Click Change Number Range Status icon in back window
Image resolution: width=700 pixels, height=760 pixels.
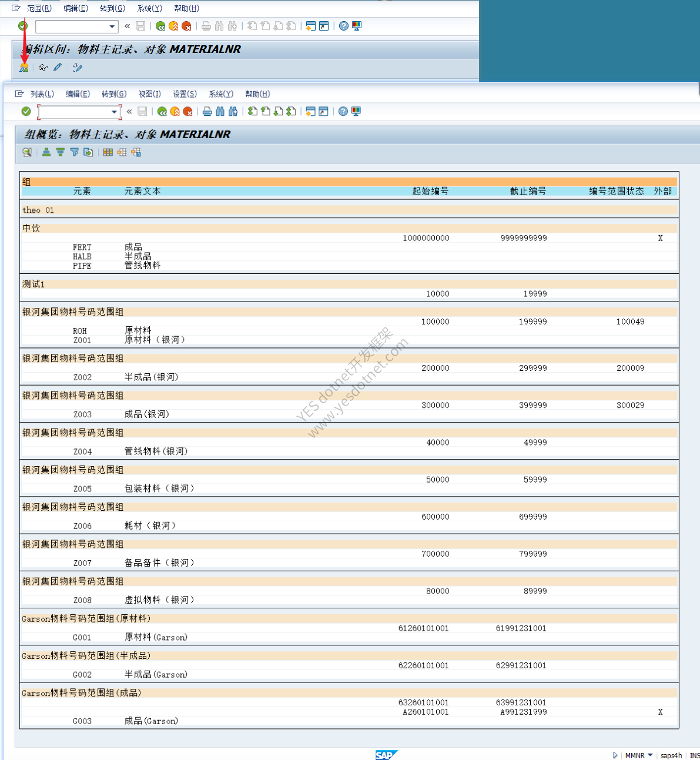(77, 68)
